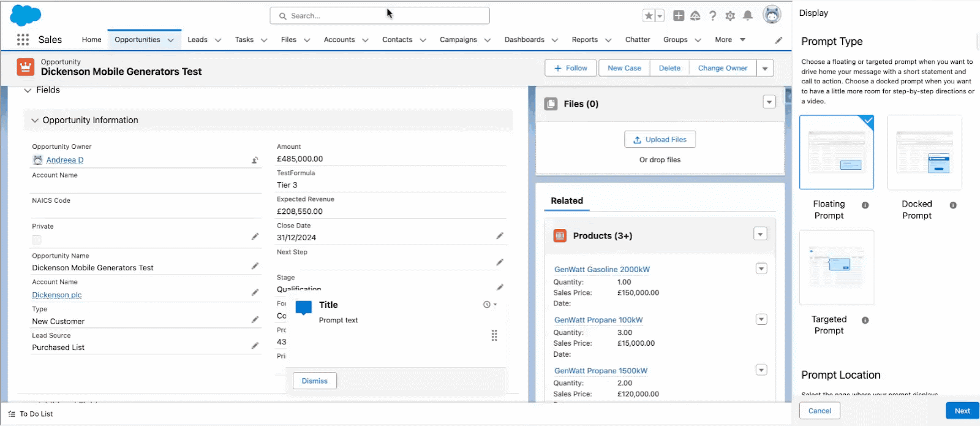The width and height of the screenshot is (980, 426).
Task: Click the Favorites star icon
Action: [x=648, y=16]
